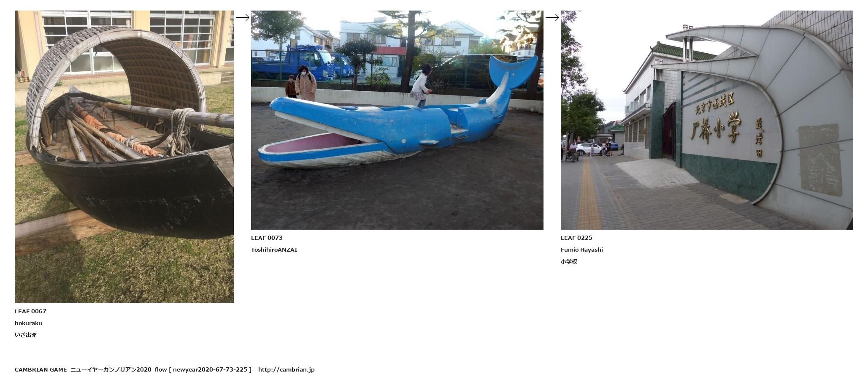Click the arrow between the whale and school photos
This screenshot has width=868, height=380.
[552, 17]
